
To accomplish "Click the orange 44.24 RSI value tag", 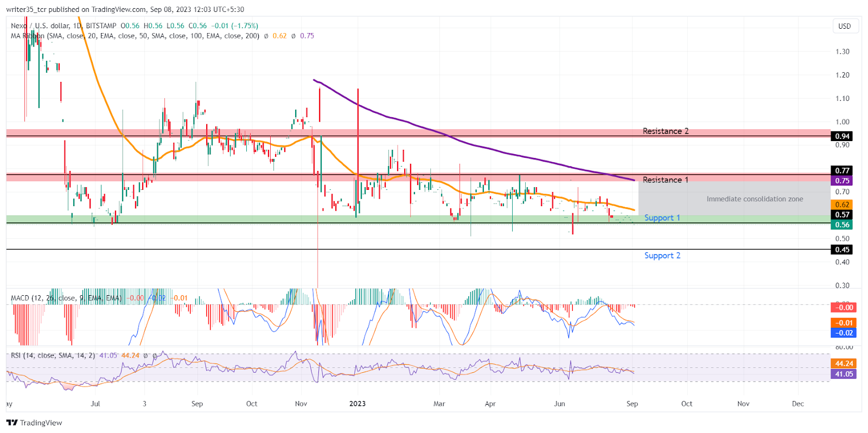I will point(844,364).
